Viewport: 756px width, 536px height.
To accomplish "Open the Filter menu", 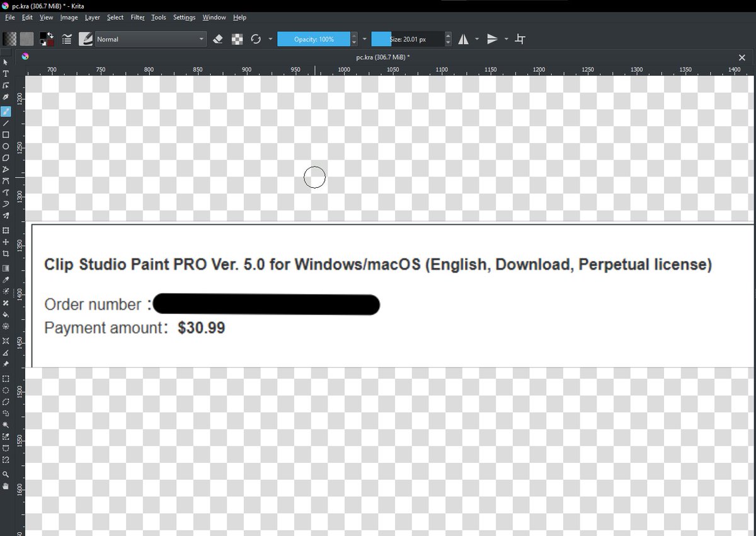I will [137, 18].
